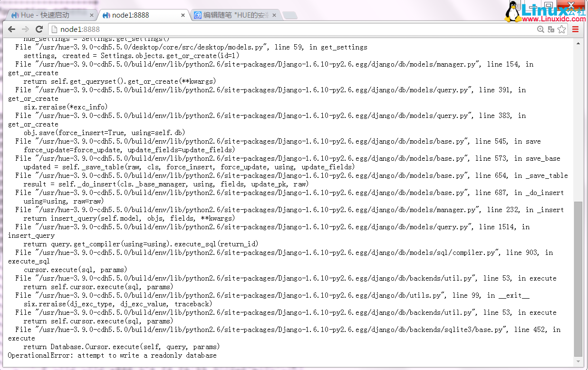Click the zoom magnifier icon in address bar

click(x=540, y=29)
